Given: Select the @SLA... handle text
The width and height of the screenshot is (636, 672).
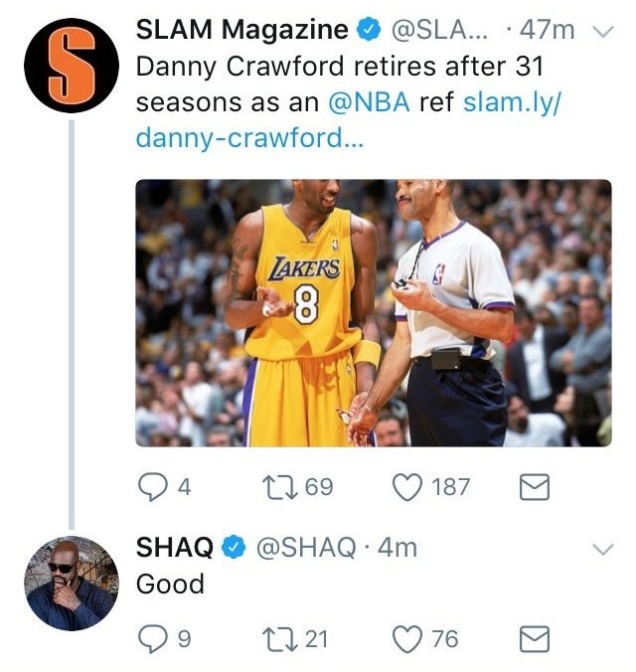Looking at the screenshot, I should 439,31.
